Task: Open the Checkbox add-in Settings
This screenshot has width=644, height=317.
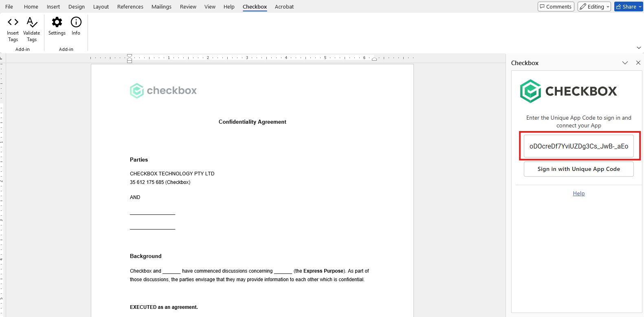Action: tap(57, 26)
